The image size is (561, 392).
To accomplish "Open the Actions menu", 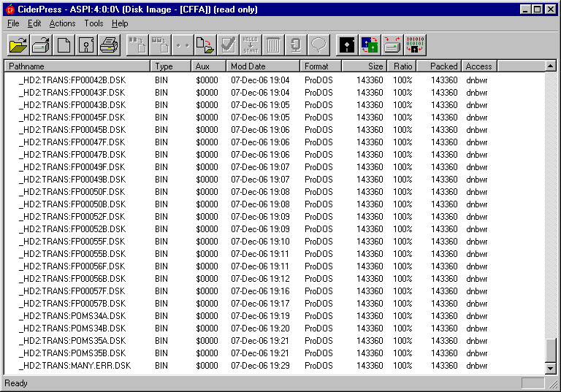I will click(x=62, y=23).
